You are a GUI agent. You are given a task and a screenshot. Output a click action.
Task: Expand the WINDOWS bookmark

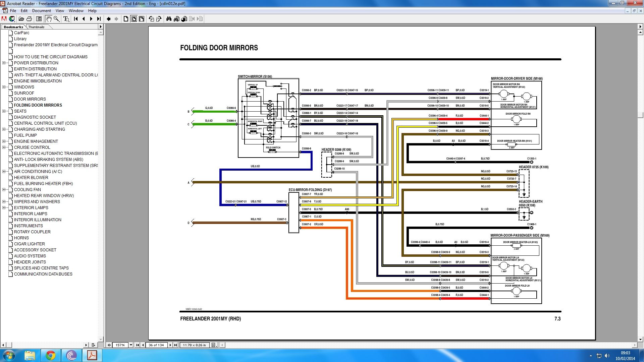tap(4, 87)
